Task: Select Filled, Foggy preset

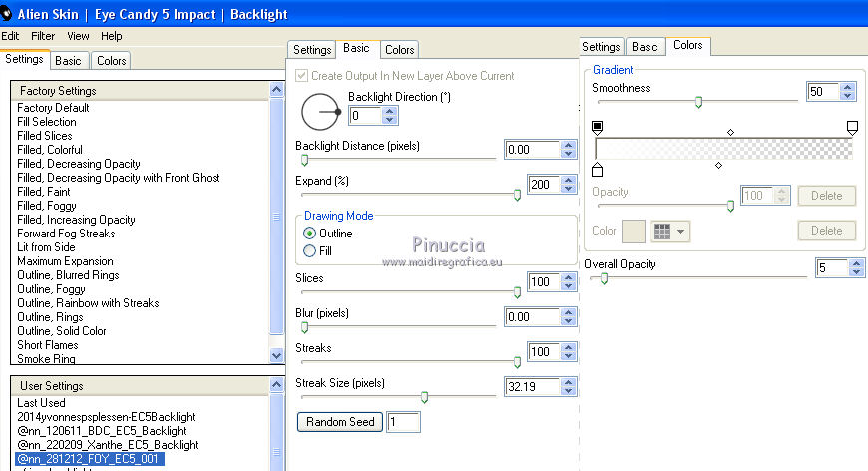Action: click(47, 206)
